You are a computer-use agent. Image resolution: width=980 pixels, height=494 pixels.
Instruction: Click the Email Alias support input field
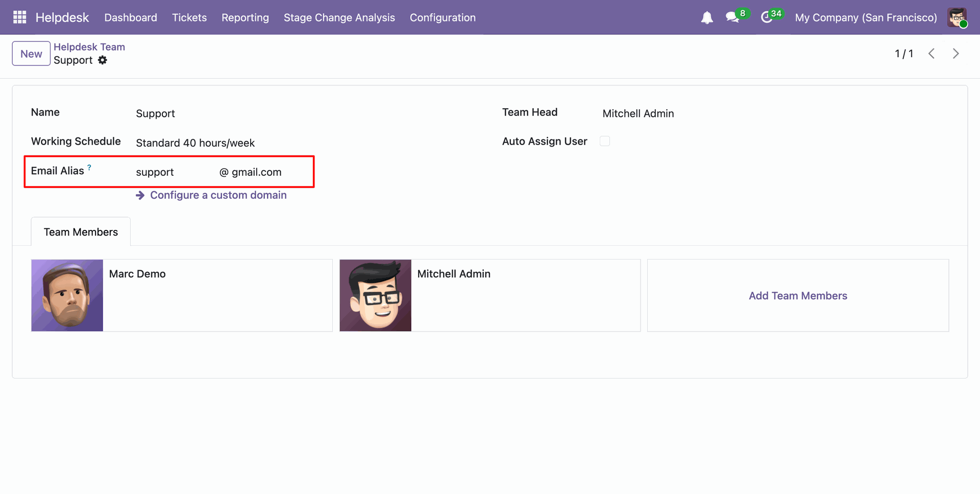tap(174, 172)
